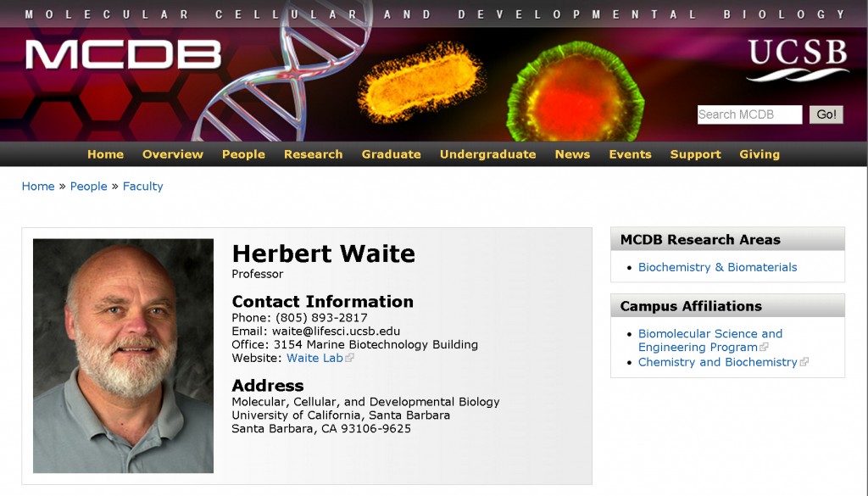Click the UCSB logo in the banner
868x496 pixels.
click(x=798, y=60)
